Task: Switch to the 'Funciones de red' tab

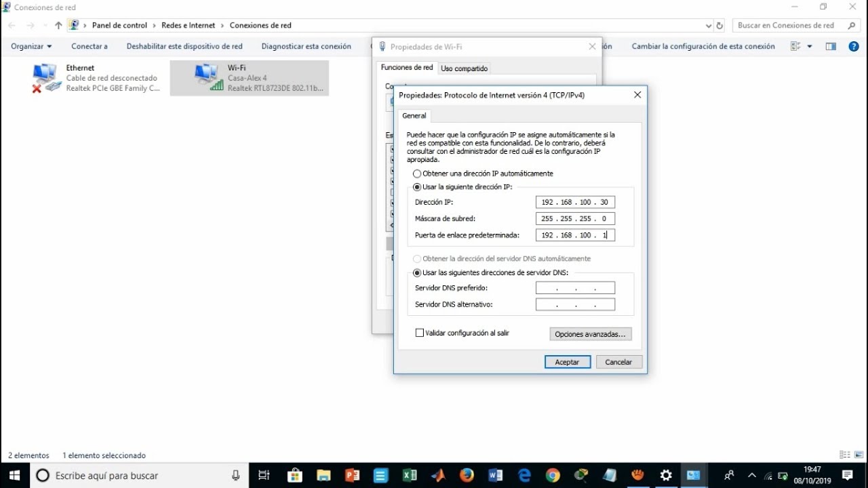Action: coord(407,68)
